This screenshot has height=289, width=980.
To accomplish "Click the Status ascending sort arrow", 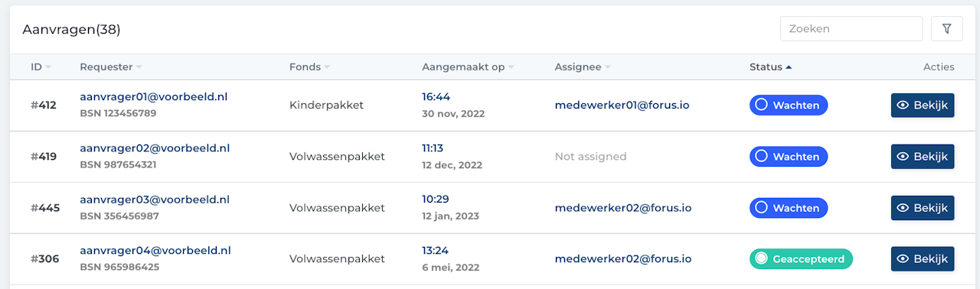I will point(789,67).
